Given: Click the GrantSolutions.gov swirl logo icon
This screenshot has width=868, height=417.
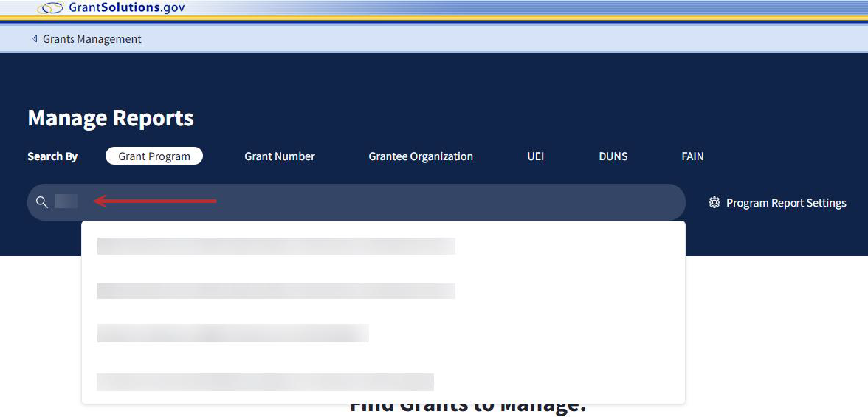Looking at the screenshot, I should 51,8.
